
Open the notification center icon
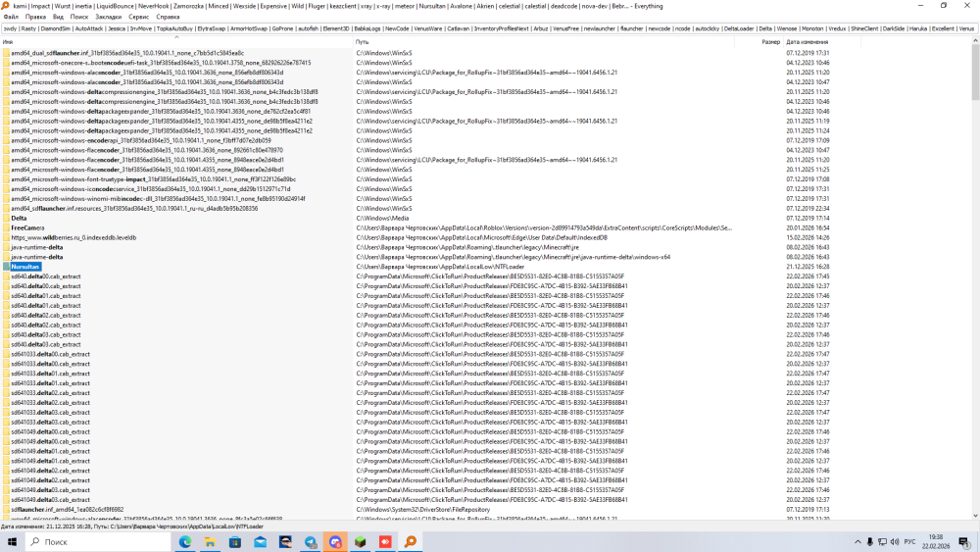pyautogui.click(x=964, y=542)
